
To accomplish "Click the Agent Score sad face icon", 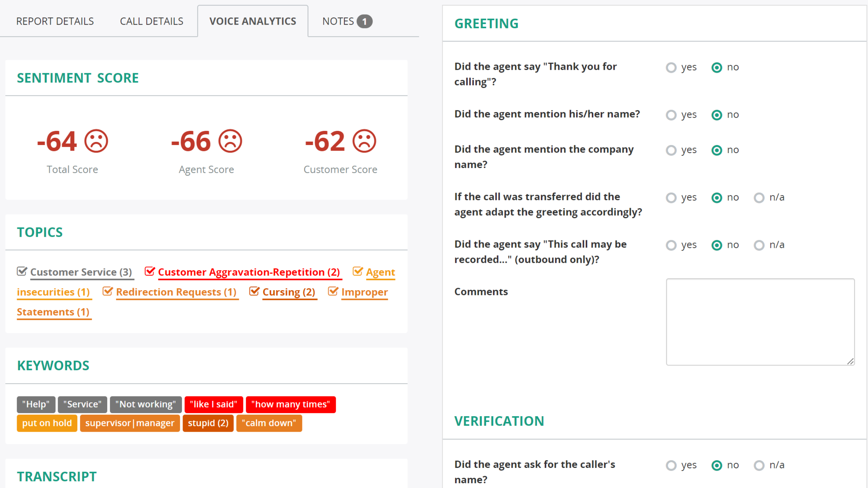I will tap(230, 141).
